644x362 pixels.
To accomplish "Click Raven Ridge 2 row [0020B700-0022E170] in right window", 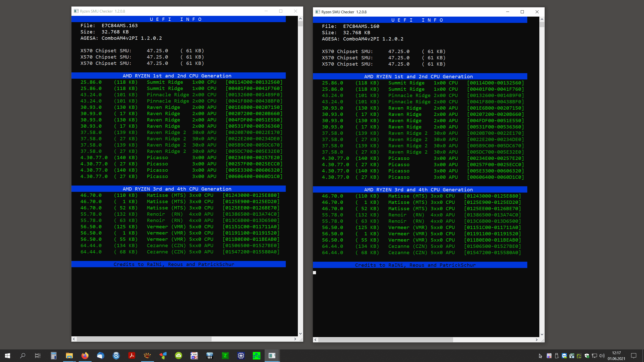I will coord(423,133).
